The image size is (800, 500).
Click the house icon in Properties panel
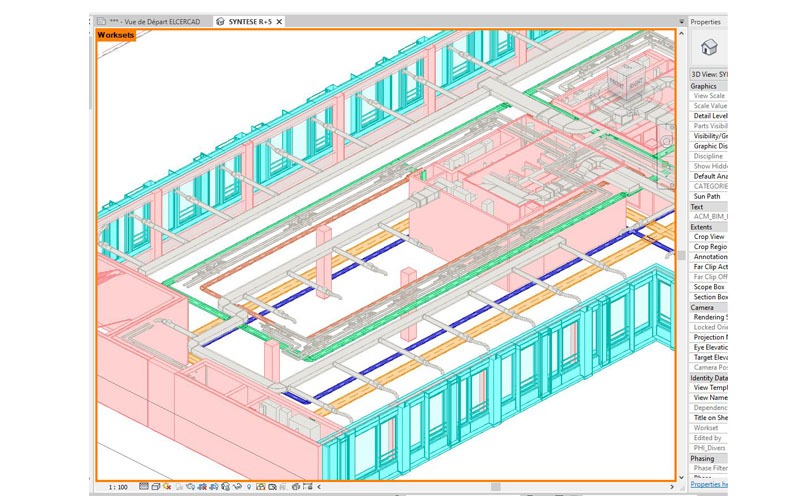708,46
